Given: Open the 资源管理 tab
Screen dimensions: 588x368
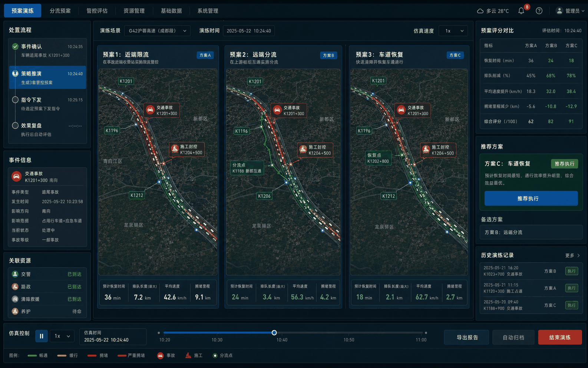Looking at the screenshot, I should pos(134,11).
